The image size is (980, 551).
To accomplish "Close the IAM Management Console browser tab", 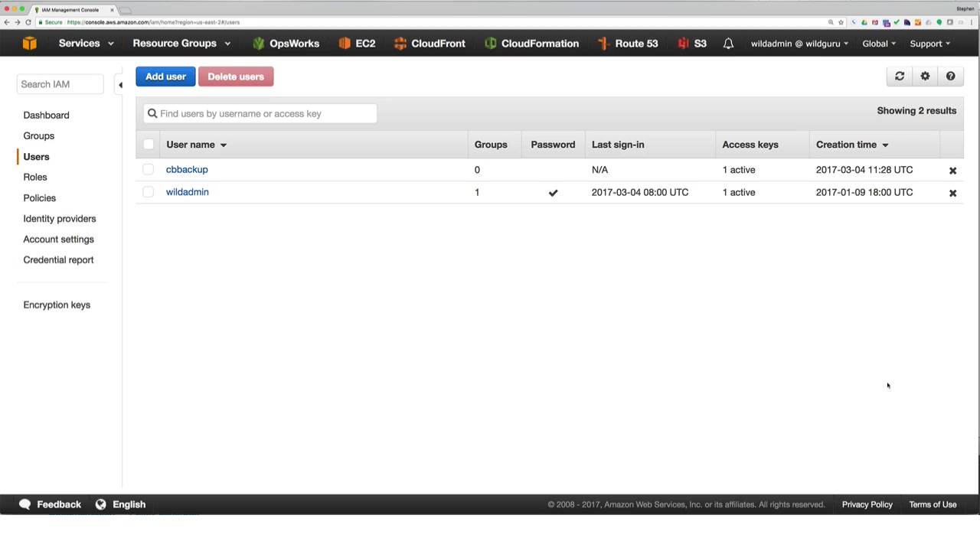I will click(112, 10).
